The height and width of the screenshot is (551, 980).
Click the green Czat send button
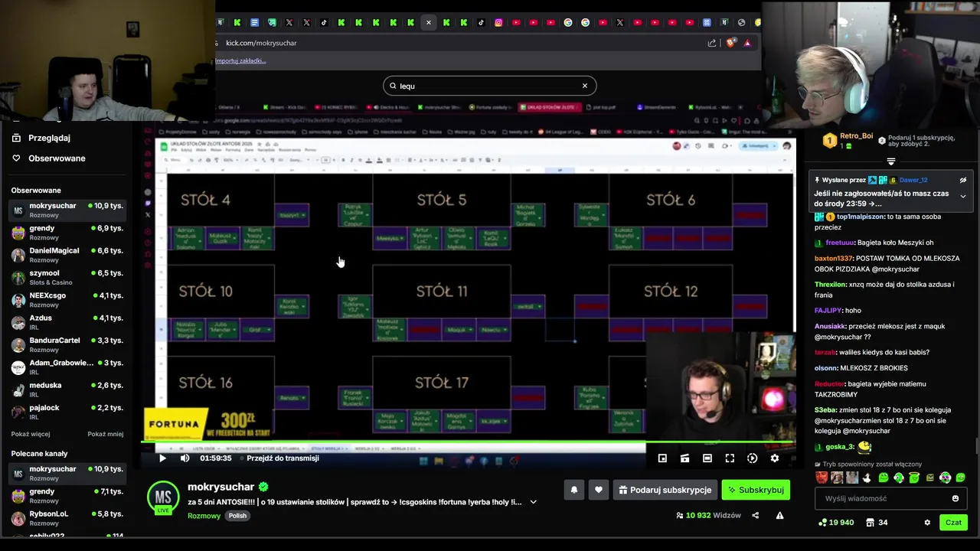[x=953, y=523]
